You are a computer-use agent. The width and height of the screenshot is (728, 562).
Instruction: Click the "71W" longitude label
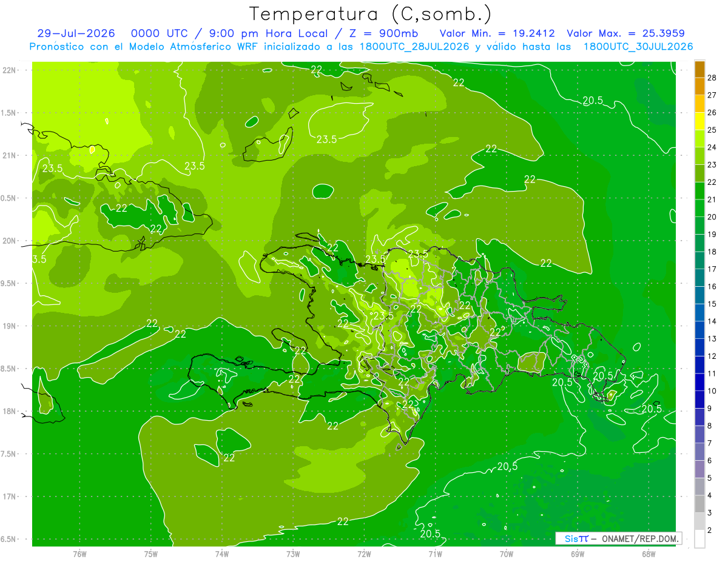point(435,554)
